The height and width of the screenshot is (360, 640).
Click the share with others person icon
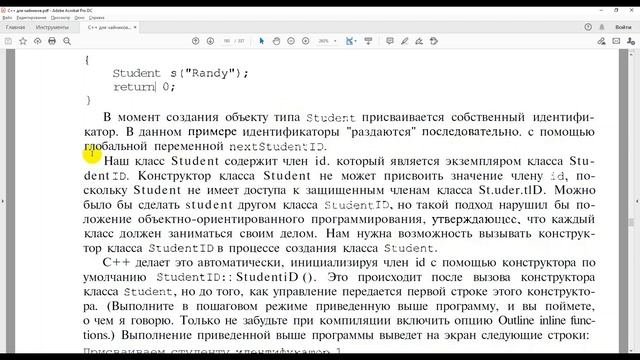(631, 41)
